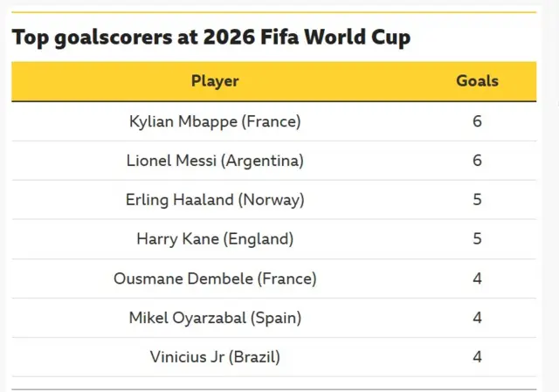559x392 pixels.
Task: Click the Ousmane Dembele (France) name
Action: click(215, 279)
